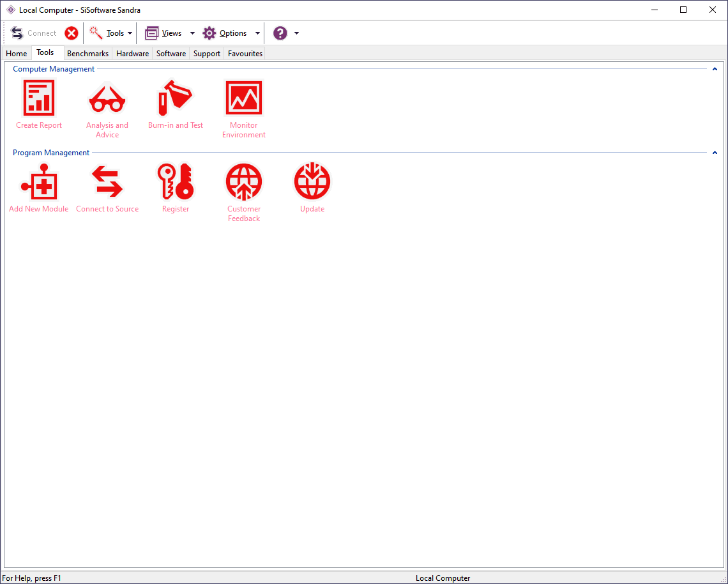Click the Add New Module icon

pos(39,181)
